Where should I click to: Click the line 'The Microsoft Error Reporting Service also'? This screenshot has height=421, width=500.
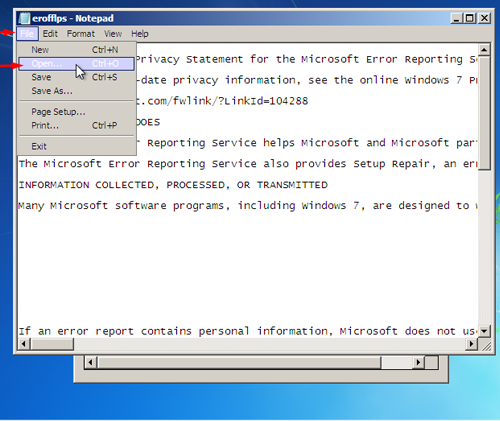pos(248,164)
